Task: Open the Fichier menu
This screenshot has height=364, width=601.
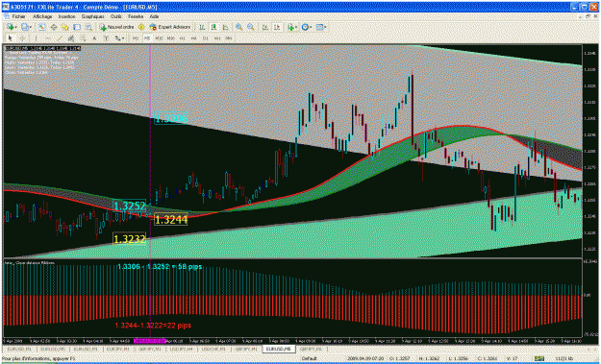Action: (19, 17)
